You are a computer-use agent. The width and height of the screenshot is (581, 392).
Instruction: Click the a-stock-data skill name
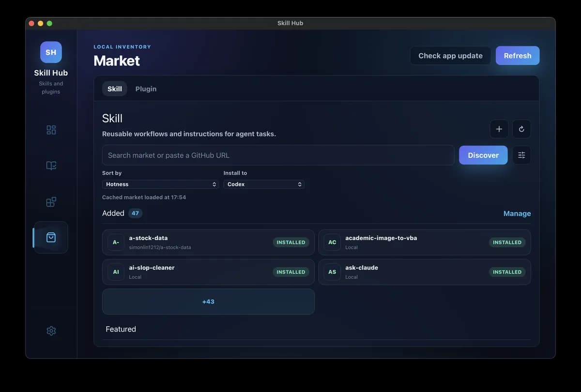[x=148, y=238]
